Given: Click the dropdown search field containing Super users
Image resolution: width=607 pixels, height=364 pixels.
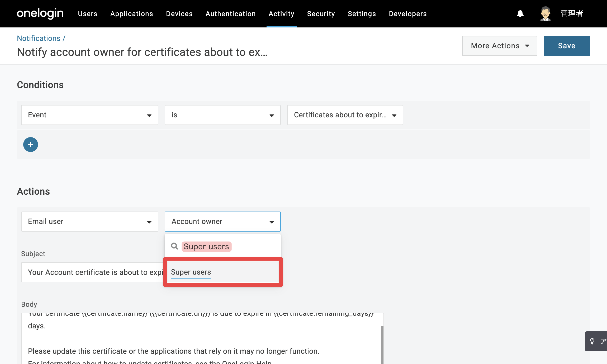Looking at the screenshot, I should click(223, 246).
